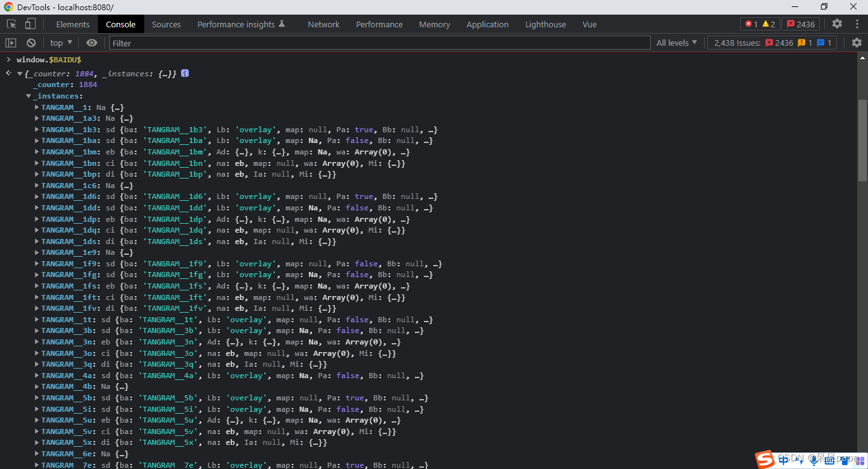Collapse the _instances node
Image resolution: width=868 pixels, height=469 pixels.
coord(29,96)
